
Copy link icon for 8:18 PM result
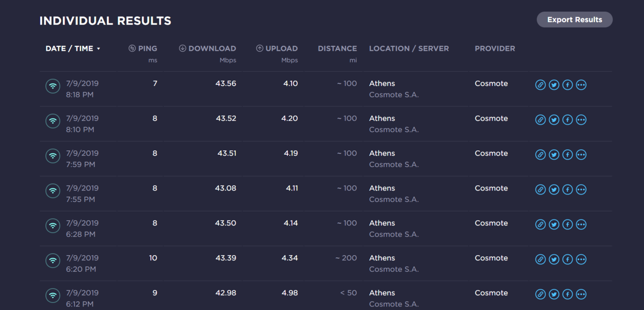(540, 85)
